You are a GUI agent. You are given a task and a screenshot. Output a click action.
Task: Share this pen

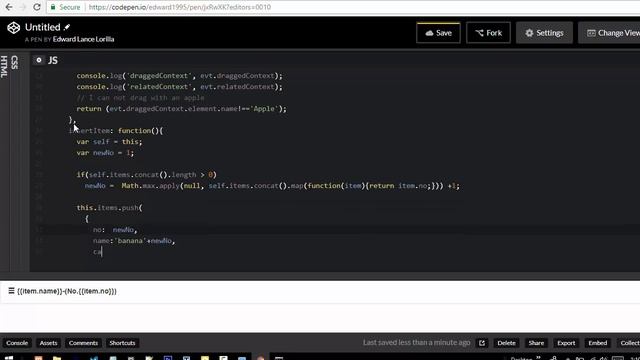[536, 343]
